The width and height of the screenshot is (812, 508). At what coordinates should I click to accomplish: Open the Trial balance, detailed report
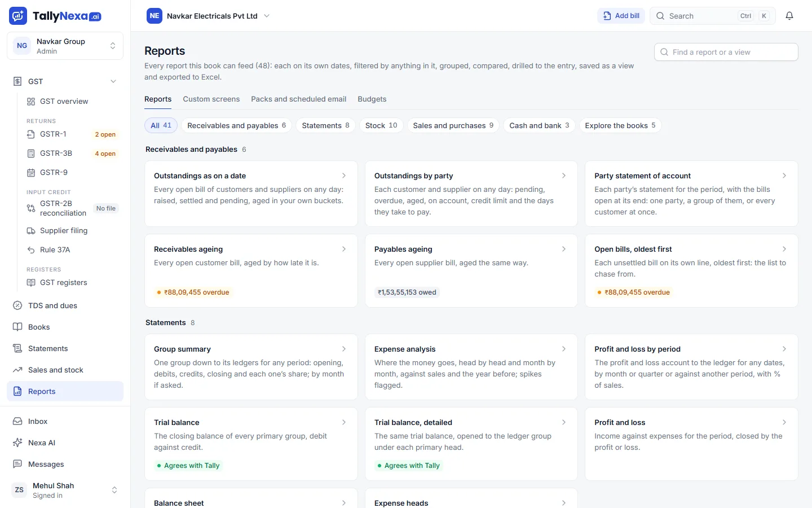[471, 444]
